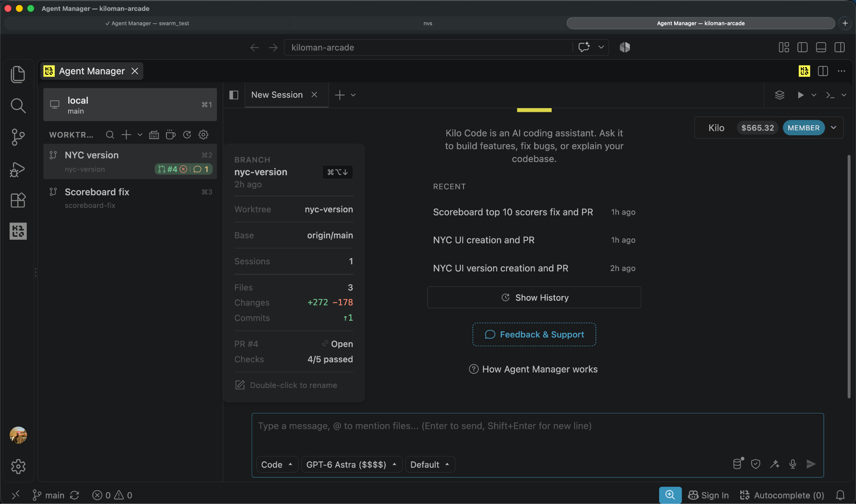The height and width of the screenshot is (504, 856).
Task: Open the Kilo Code icon in the activity bar
Action: click(18, 231)
